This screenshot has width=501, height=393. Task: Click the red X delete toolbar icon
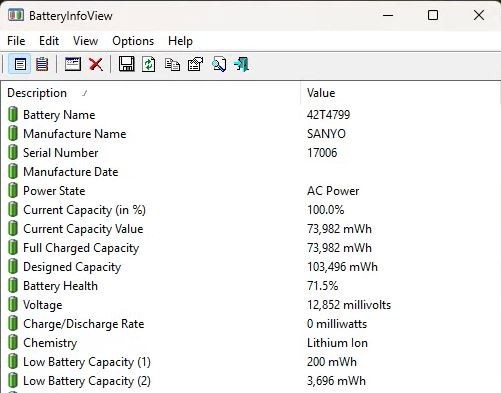pos(96,64)
